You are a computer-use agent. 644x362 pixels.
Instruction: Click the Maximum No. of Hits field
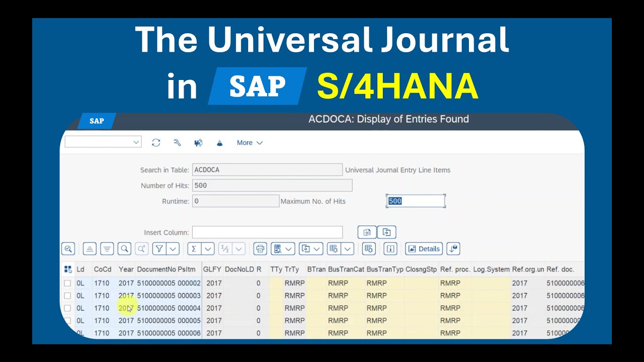(x=416, y=201)
